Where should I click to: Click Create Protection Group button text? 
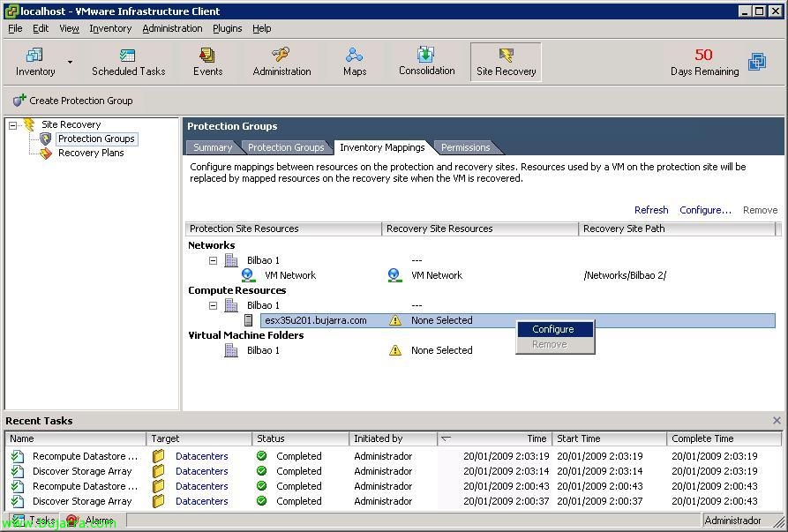point(81,101)
